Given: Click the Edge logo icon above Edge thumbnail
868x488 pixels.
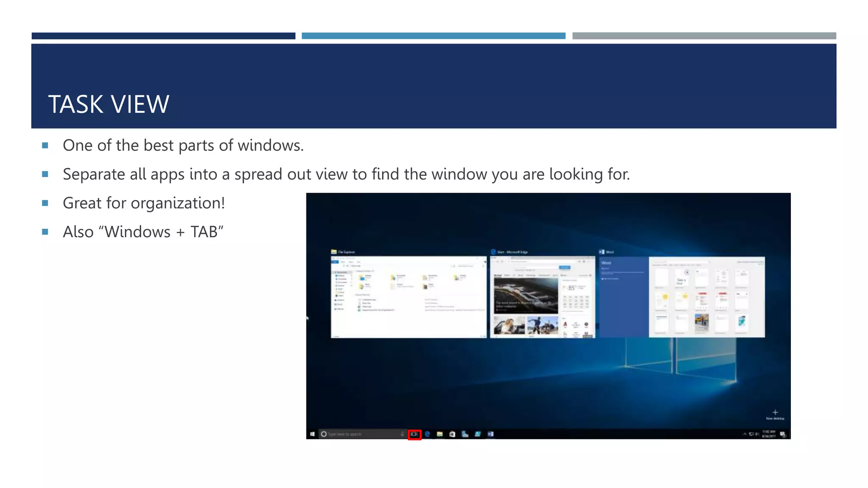Looking at the screenshot, I should click(x=493, y=252).
